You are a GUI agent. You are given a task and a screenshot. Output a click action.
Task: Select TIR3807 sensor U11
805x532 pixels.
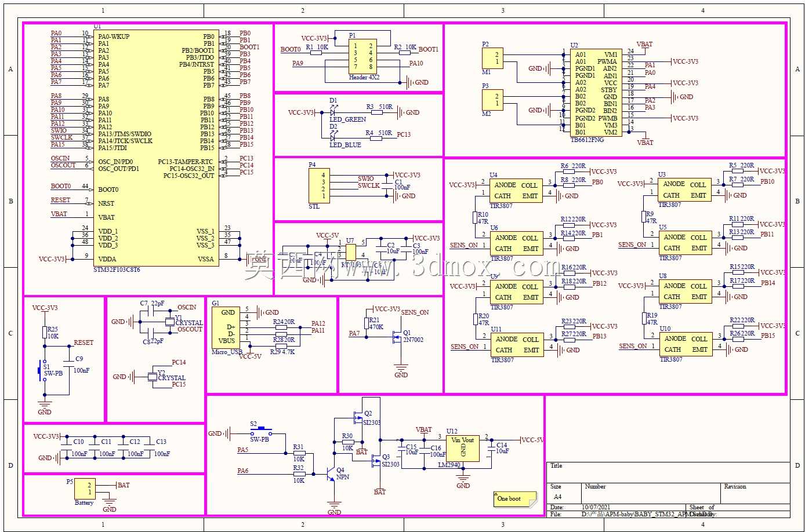[517, 344]
